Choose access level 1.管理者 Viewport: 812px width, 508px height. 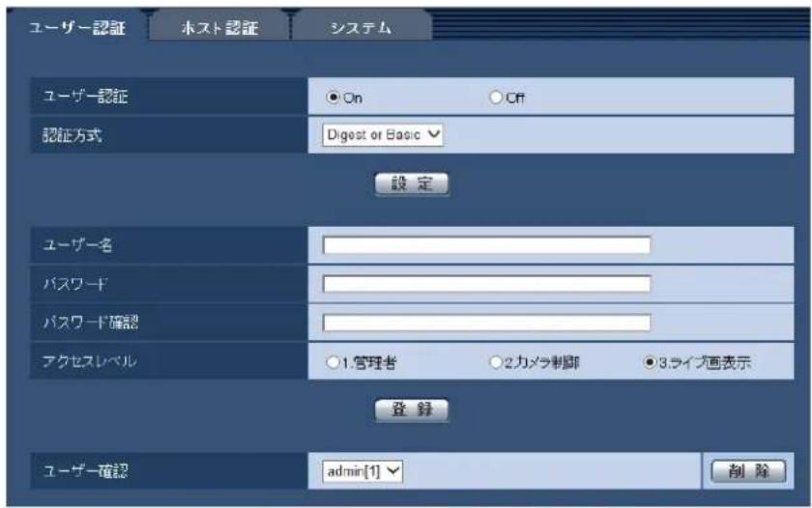pos(333,362)
